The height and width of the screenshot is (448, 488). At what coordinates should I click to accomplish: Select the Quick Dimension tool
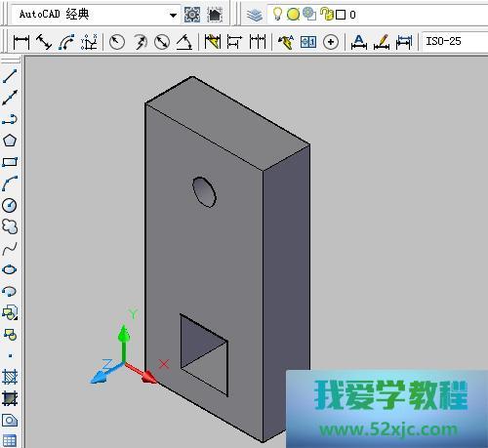213,42
